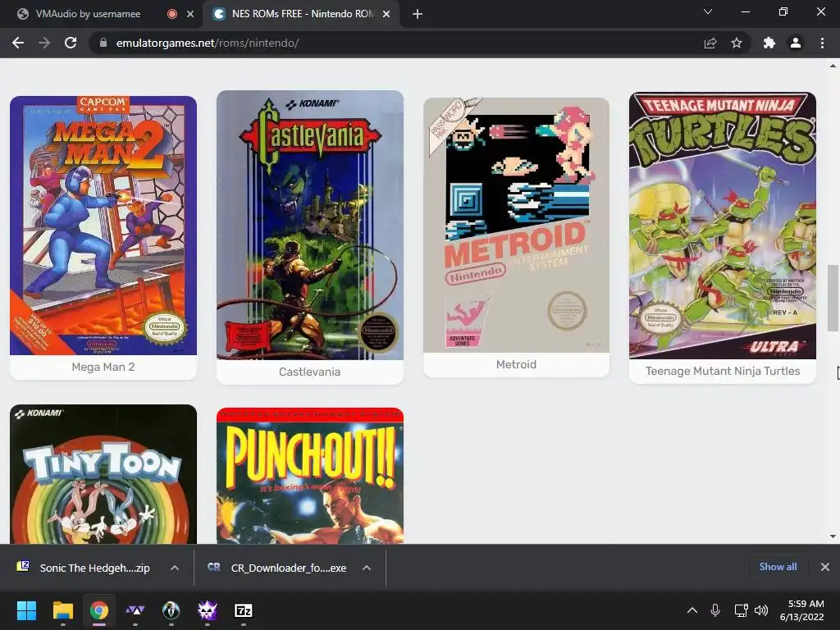
Task: Show hidden system tray icons
Action: pos(692,610)
